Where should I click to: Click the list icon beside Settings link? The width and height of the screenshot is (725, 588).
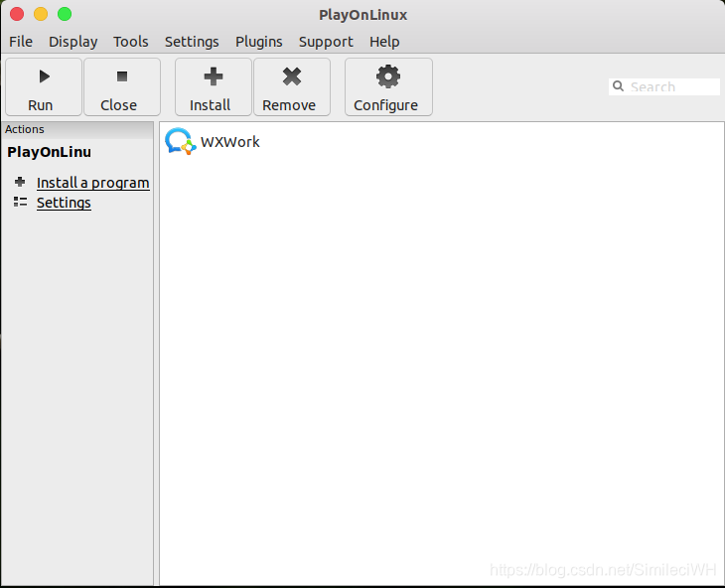20,202
